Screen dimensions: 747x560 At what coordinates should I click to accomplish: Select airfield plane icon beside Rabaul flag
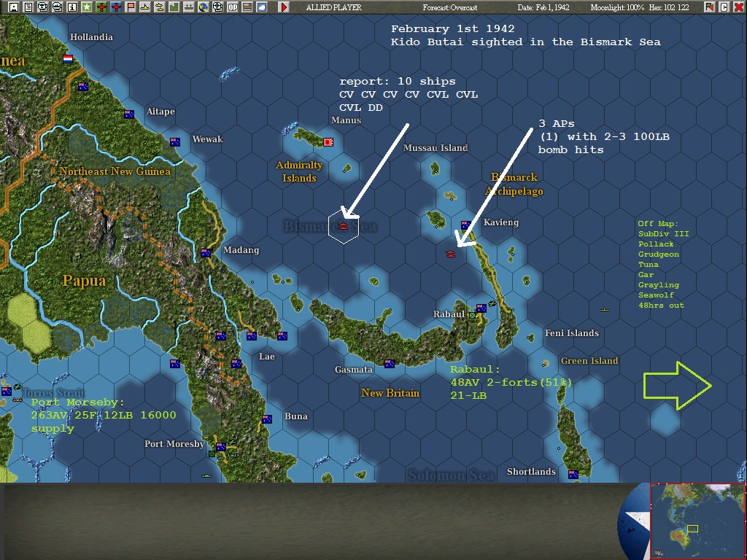492,303
